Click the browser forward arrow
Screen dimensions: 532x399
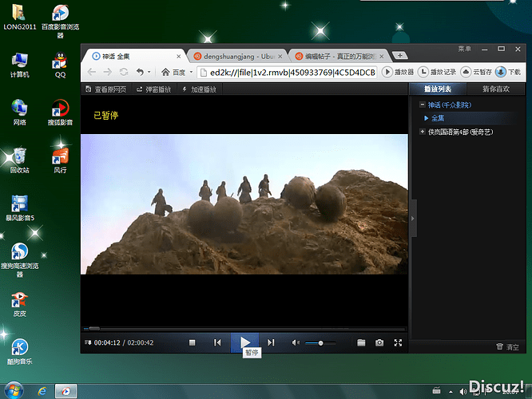click(x=108, y=72)
